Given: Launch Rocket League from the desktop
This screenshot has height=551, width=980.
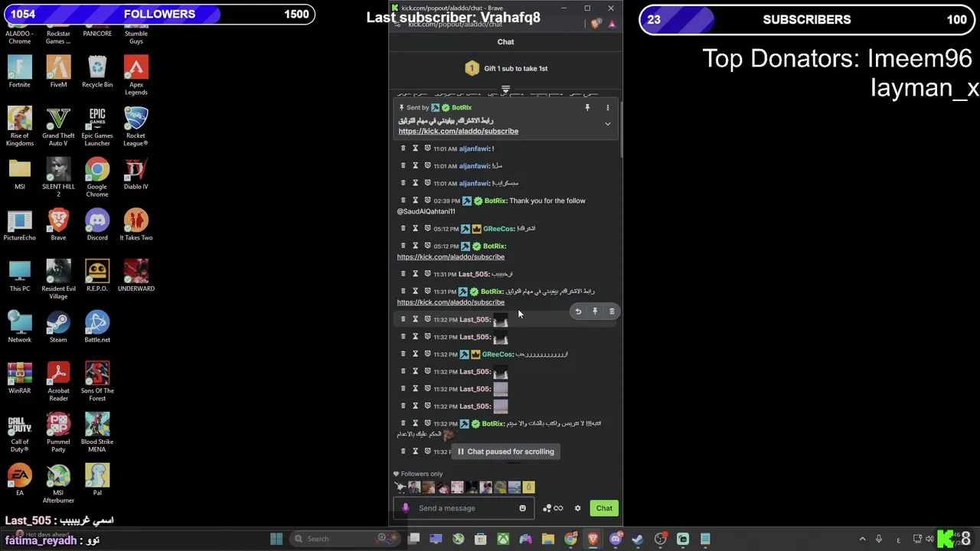Looking at the screenshot, I should tap(136, 126).
